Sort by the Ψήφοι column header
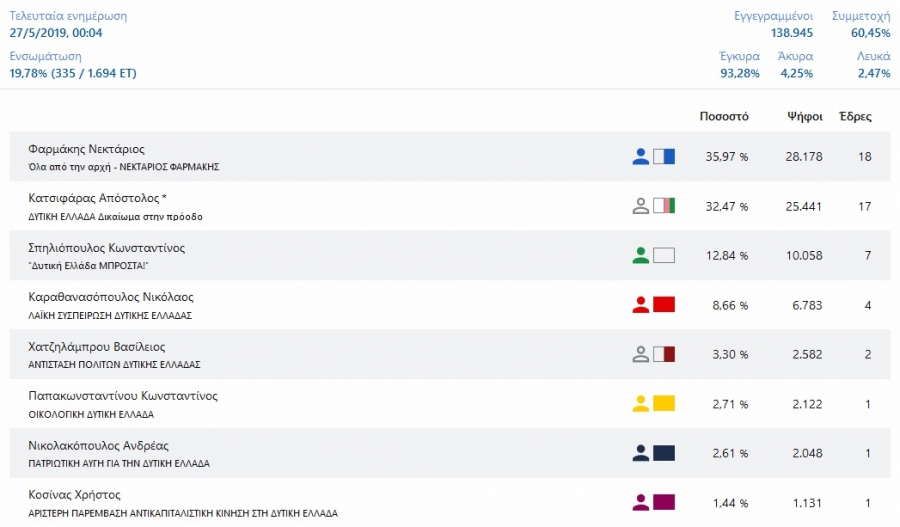Screen dimensions: 900x527 805,117
